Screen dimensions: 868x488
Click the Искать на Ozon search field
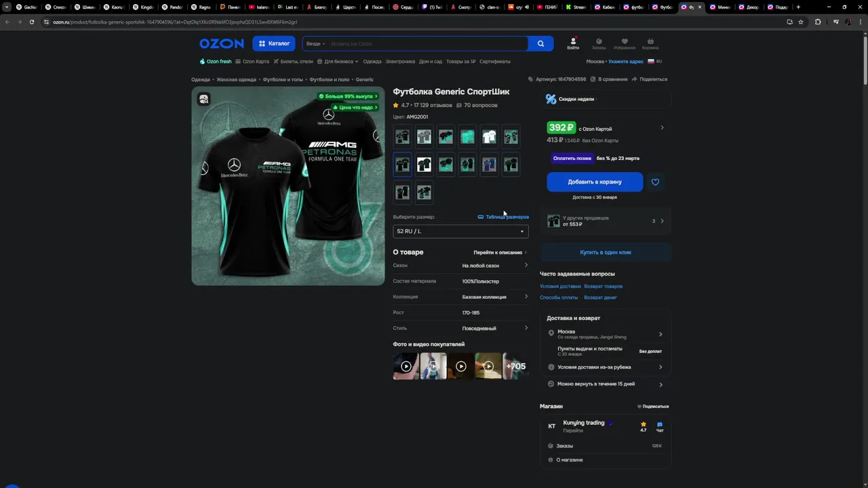point(427,43)
